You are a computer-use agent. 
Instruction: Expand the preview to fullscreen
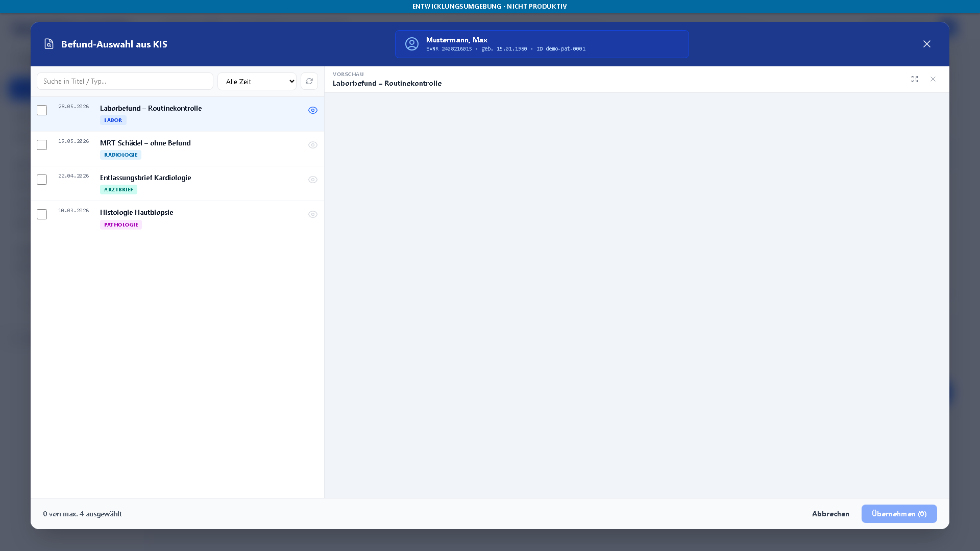[915, 79]
